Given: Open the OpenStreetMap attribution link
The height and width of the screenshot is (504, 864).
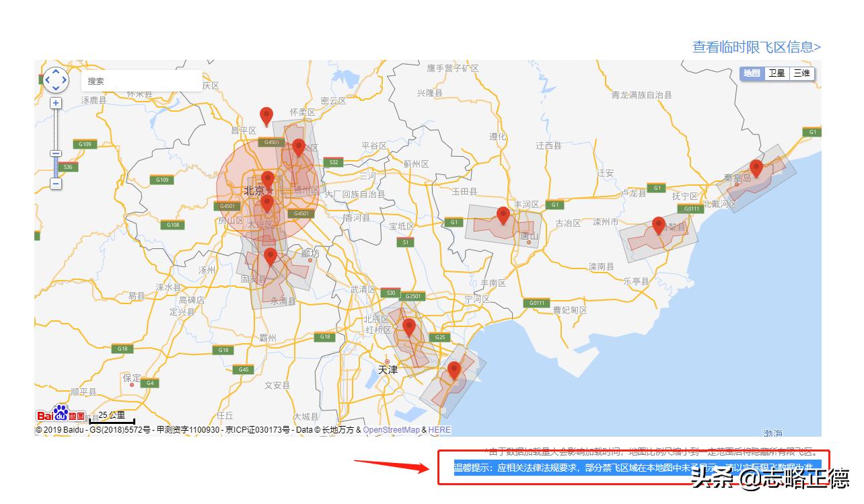Looking at the screenshot, I should 391,430.
